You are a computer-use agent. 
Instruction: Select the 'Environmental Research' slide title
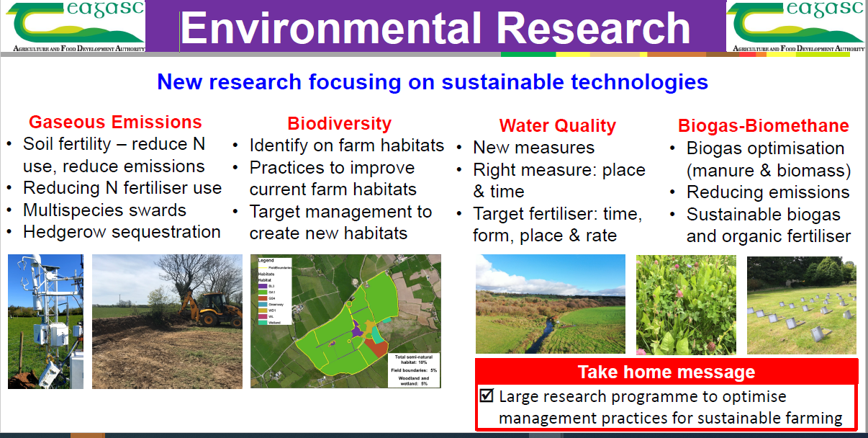click(435, 27)
